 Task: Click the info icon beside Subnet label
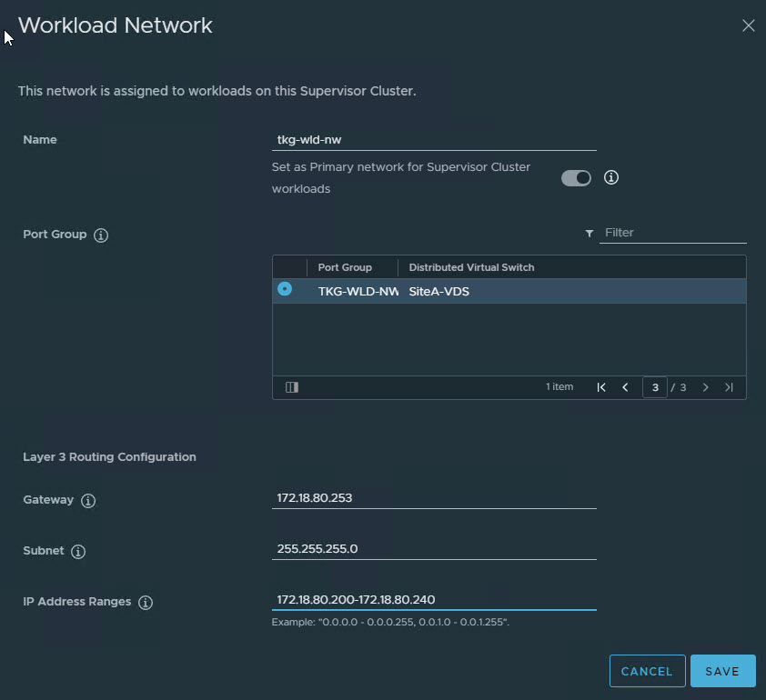pyautogui.click(x=78, y=552)
